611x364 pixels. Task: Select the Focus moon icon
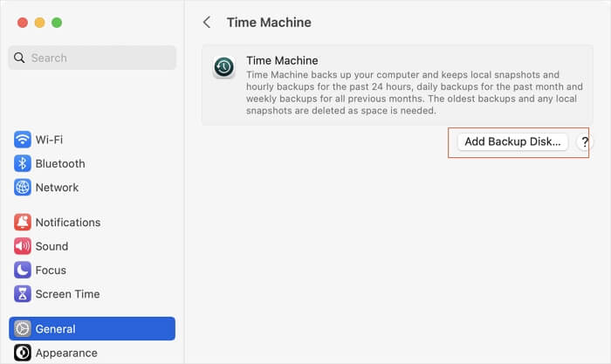pos(23,270)
